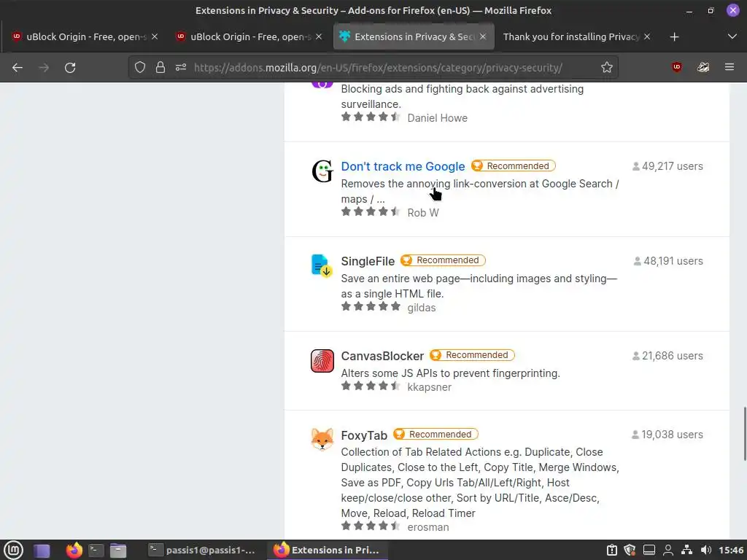Bookmark this page with the star
747x560 pixels.
606,68
